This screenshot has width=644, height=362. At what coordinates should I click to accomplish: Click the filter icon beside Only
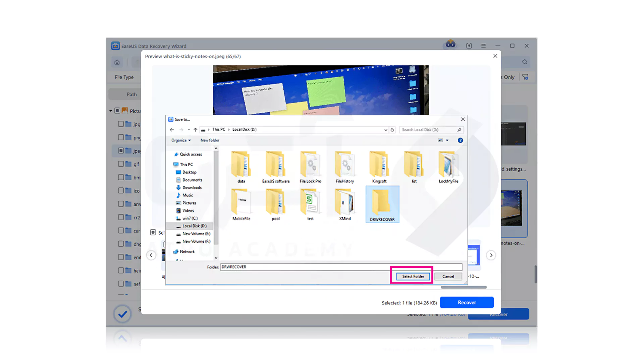(x=525, y=77)
